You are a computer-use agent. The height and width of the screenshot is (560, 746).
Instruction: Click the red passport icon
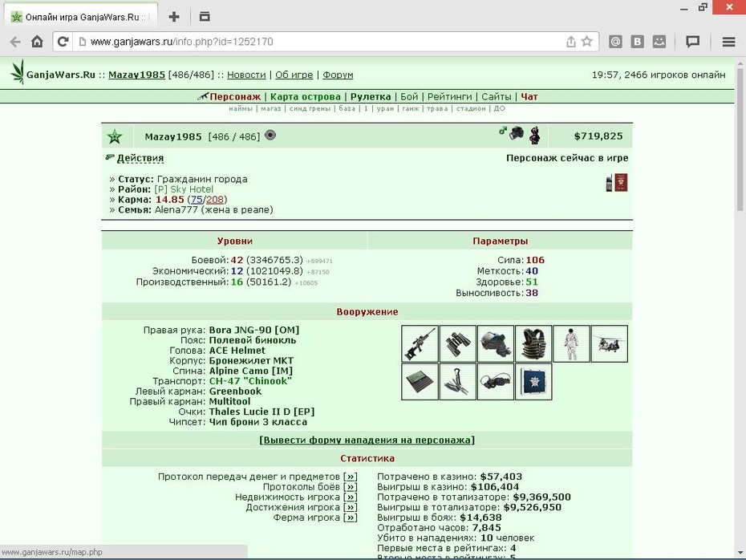(621, 183)
